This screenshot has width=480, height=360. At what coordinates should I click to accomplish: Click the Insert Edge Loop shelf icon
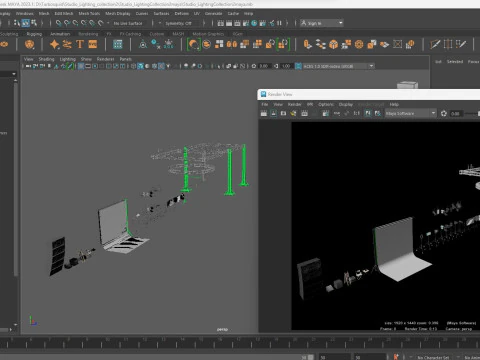[448, 44]
